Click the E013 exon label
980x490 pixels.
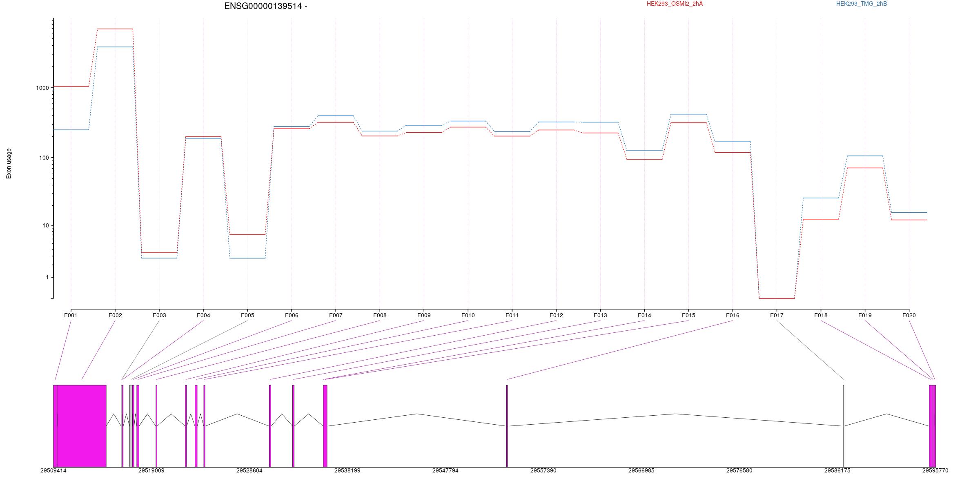[x=600, y=315]
